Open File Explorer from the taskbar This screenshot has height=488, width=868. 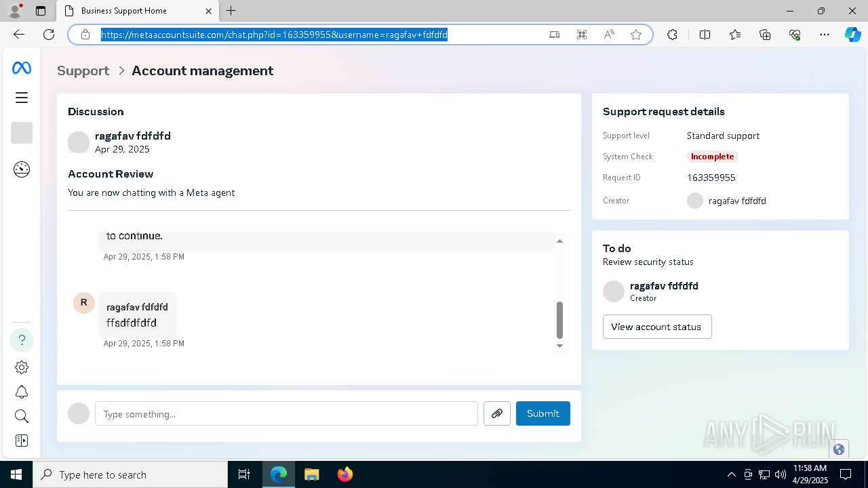point(311,474)
